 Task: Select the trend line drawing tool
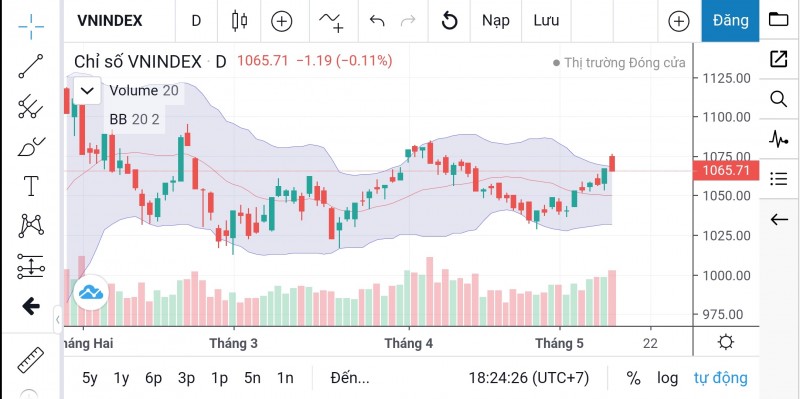point(31,66)
